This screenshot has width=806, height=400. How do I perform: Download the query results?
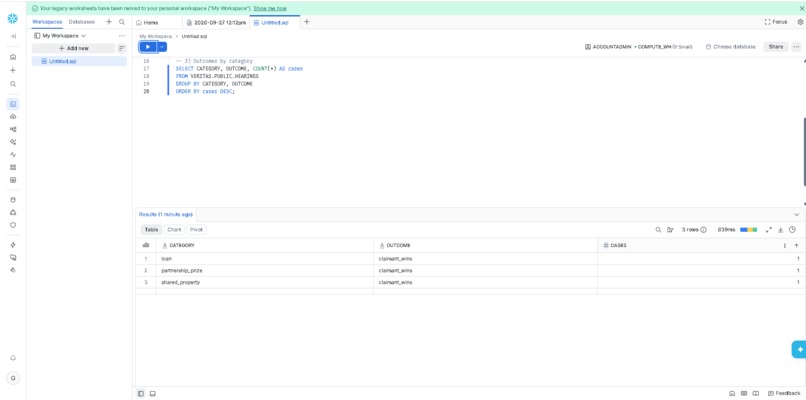tap(781, 230)
